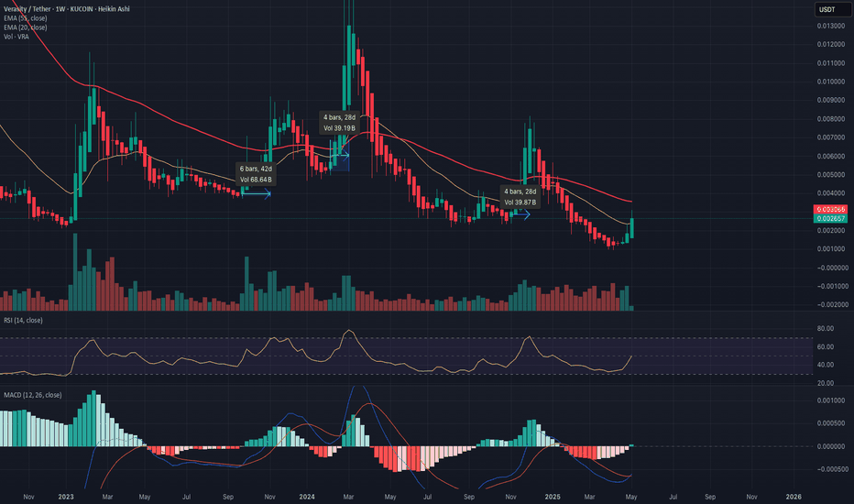
Task: Select the EMA (20, close) indicator legend
Action: (25, 27)
